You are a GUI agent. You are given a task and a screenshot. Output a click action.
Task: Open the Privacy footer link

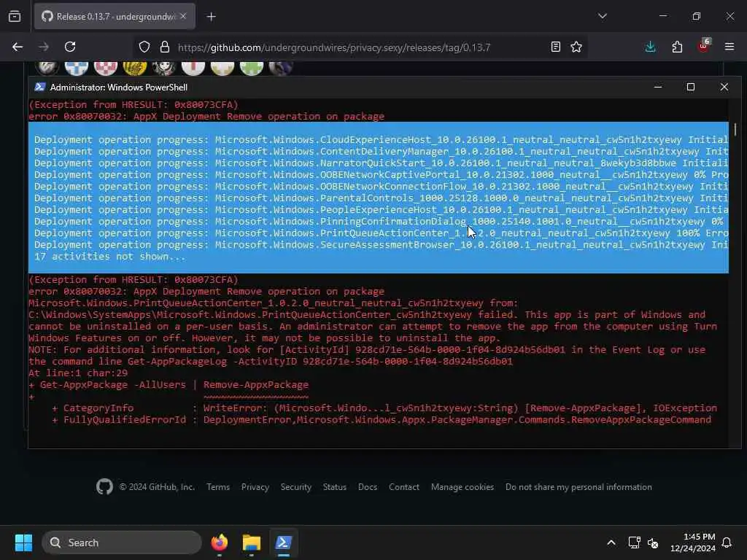click(x=255, y=486)
